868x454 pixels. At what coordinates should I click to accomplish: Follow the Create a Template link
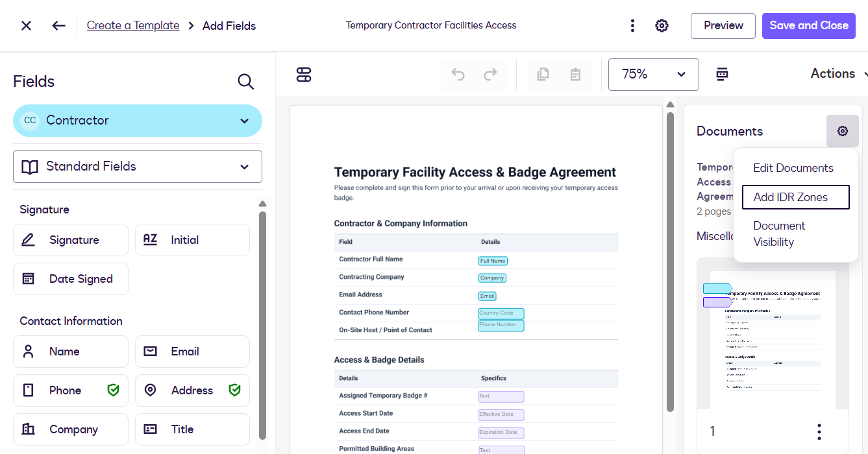click(133, 26)
